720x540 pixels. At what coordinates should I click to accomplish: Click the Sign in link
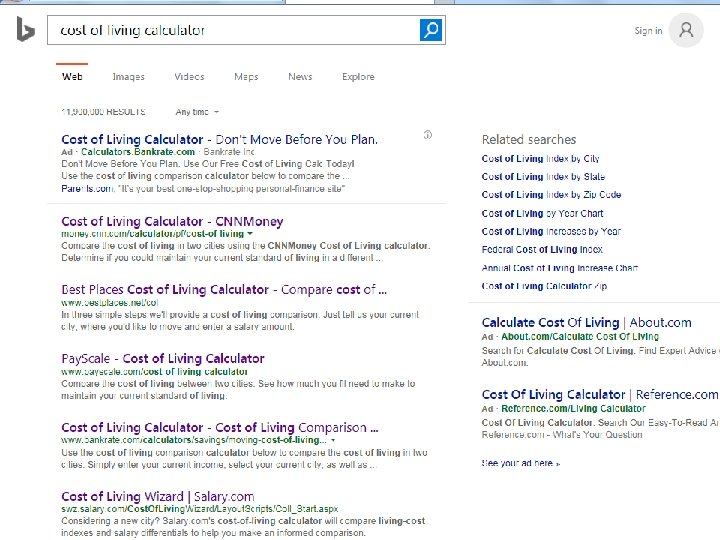point(648,31)
